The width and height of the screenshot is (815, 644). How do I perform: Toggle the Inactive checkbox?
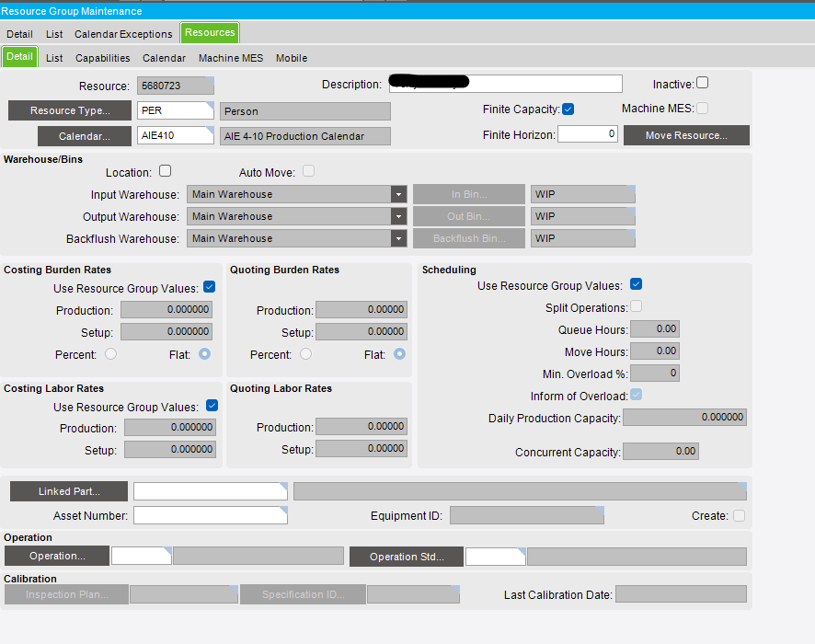pyautogui.click(x=703, y=83)
